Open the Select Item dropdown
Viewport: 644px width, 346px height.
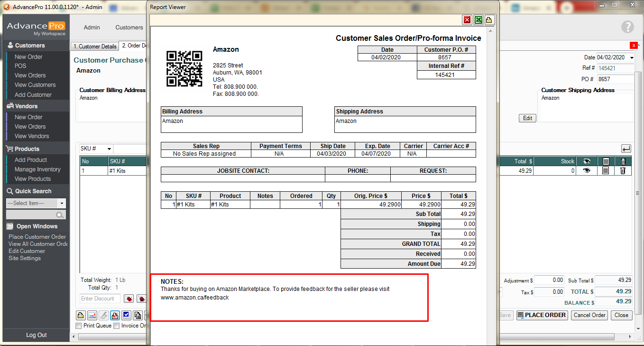[61, 203]
